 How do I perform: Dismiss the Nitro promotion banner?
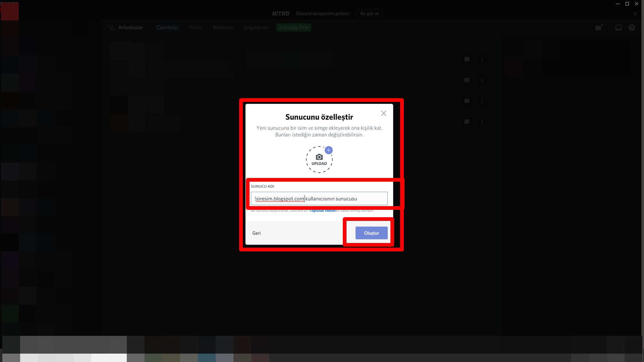point(635,14)
